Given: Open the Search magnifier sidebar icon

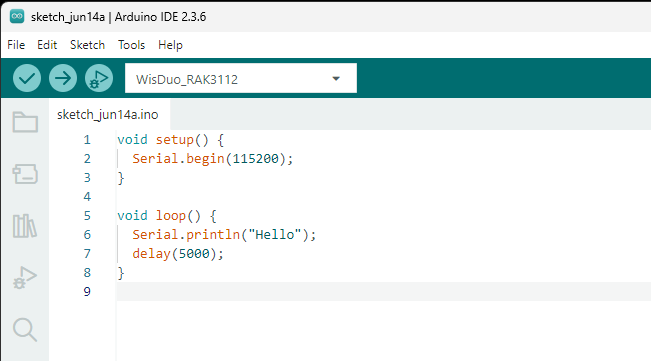Looking at the screenshot, I should click(x=25, y=329).
